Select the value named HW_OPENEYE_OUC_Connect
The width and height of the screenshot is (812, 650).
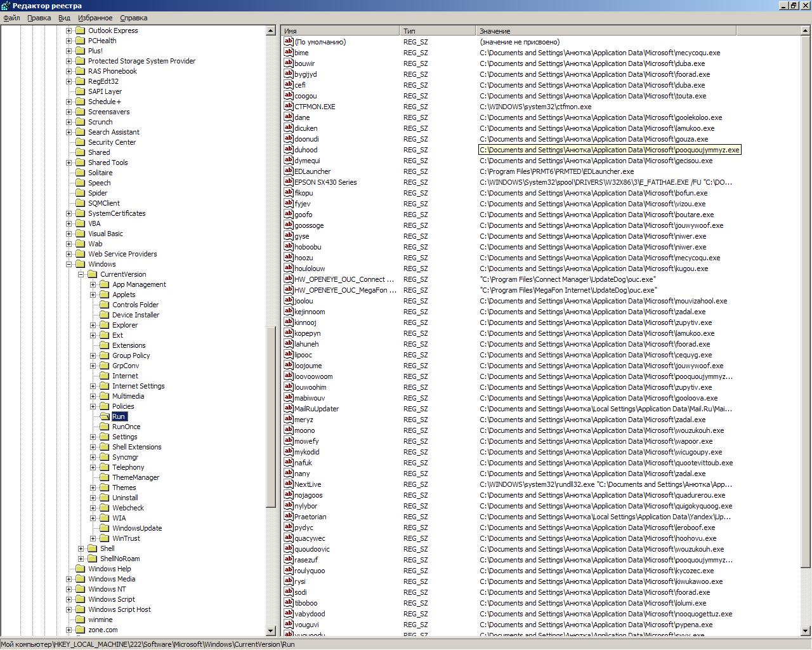[344, 279]
